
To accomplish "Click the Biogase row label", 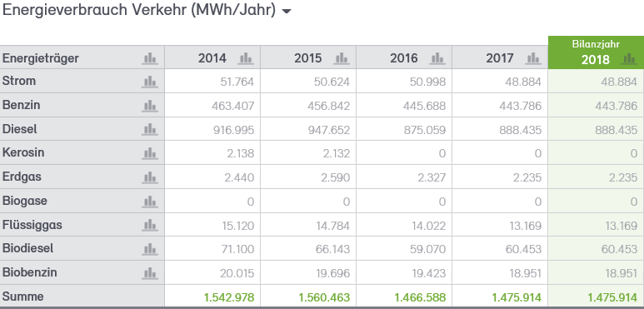I will [x=25, y=201].
